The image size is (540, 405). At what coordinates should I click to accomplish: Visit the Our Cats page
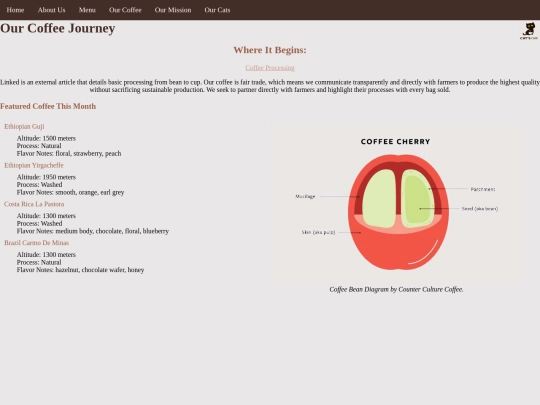[x=217, y=10]
